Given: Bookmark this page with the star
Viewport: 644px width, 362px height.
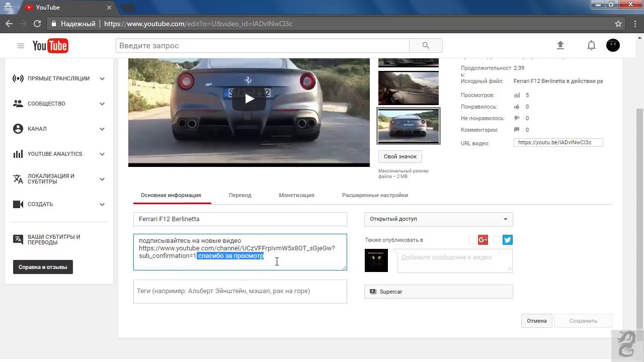Looking at the screenshot, I should [x=618, y=24].
